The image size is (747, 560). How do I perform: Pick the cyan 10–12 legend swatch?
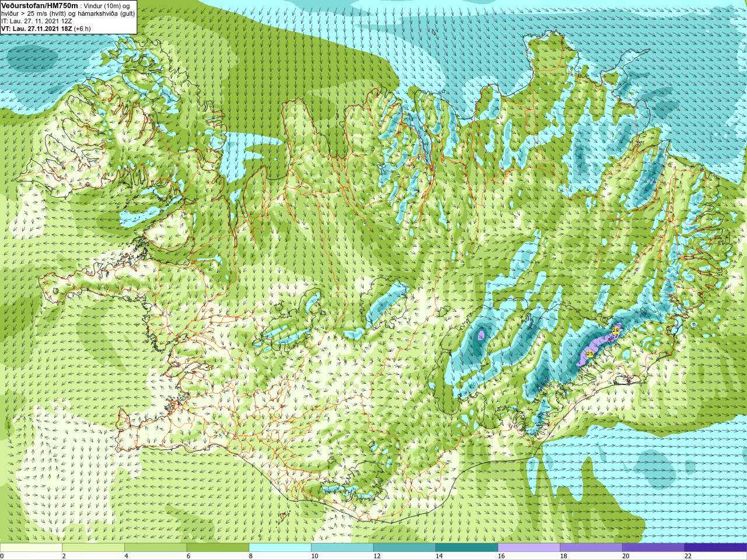(x=342, y=548)
